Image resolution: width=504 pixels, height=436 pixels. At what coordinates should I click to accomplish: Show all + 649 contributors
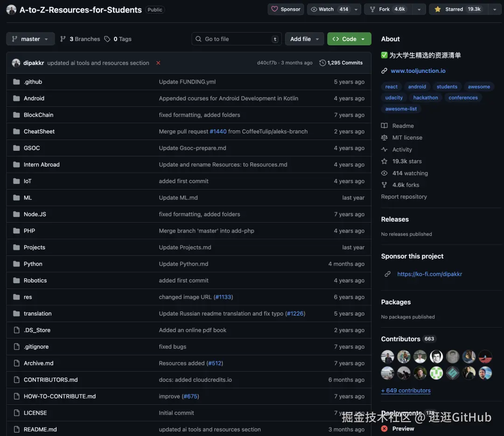point(406,390)
